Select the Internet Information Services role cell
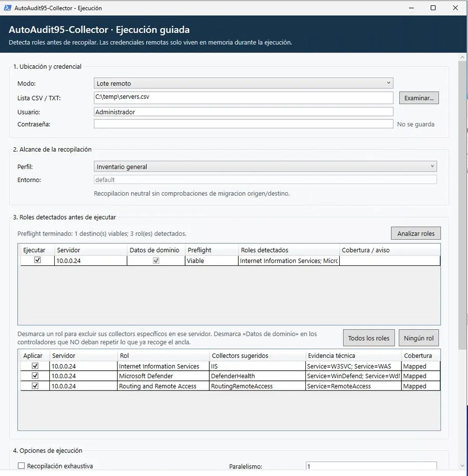Image resolution: width=468 pixels, height=476 pixels. [x=163, y=366]
